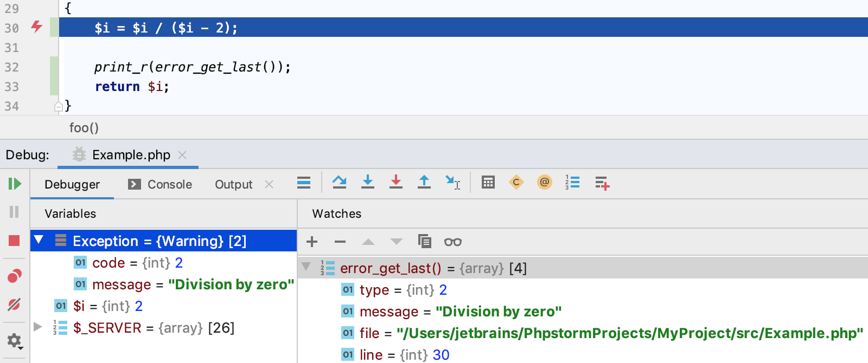Collapse the Exception node

39,239
